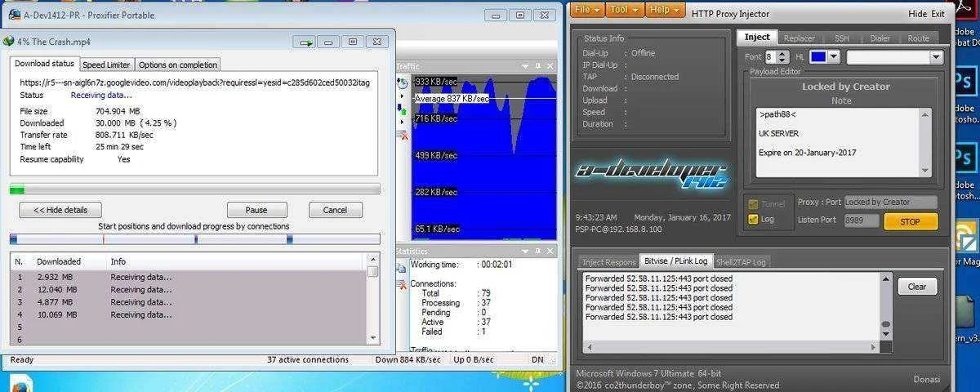Adjust the Font size stepper

coord(783,56)
